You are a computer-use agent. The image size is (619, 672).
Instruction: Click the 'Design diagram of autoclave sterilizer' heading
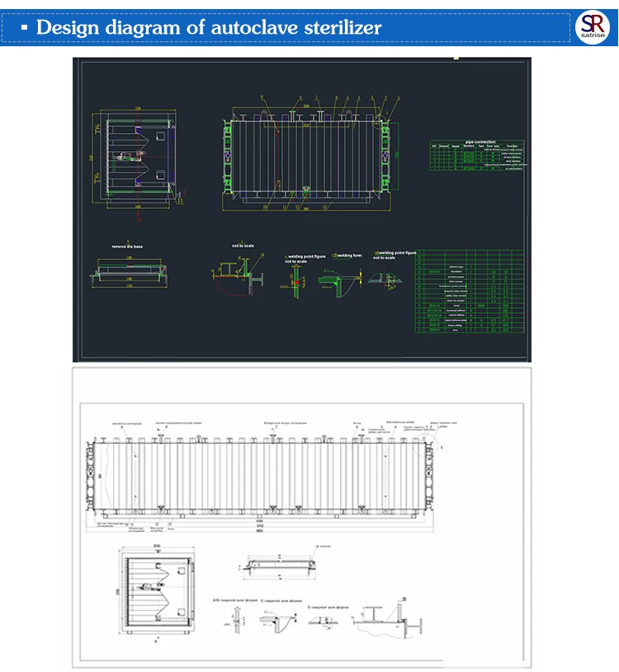tap(209, 28)
